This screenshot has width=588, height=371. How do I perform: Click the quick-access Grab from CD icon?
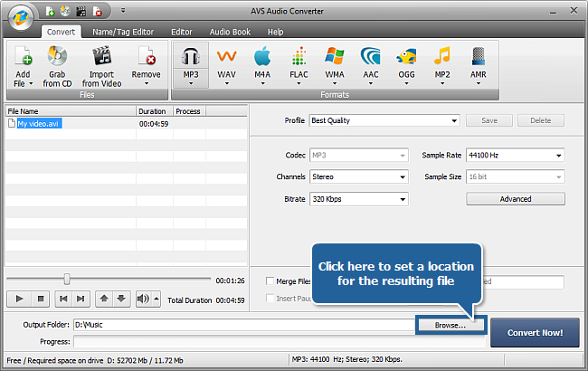click(x=65, y=11)
